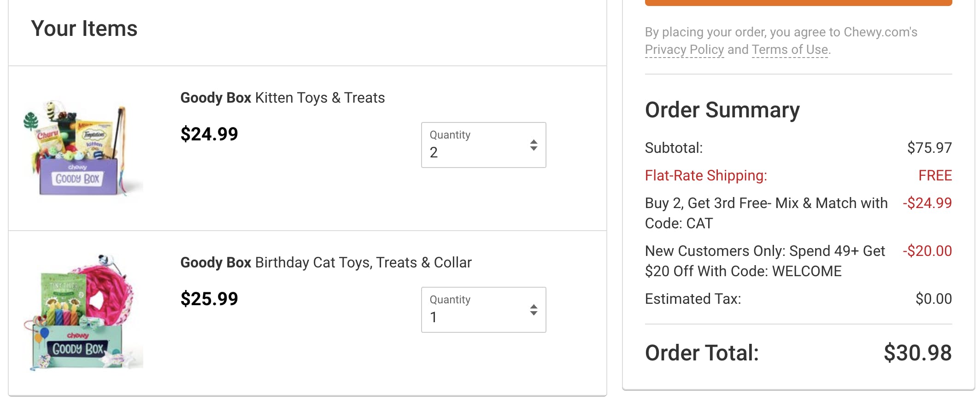Expand the Birthday box Quantity dropdown

483,310
